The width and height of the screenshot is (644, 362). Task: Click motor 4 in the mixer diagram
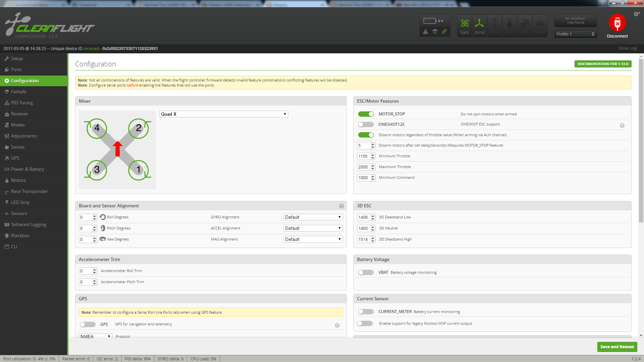pyautogui.click(x=97, y=128)
